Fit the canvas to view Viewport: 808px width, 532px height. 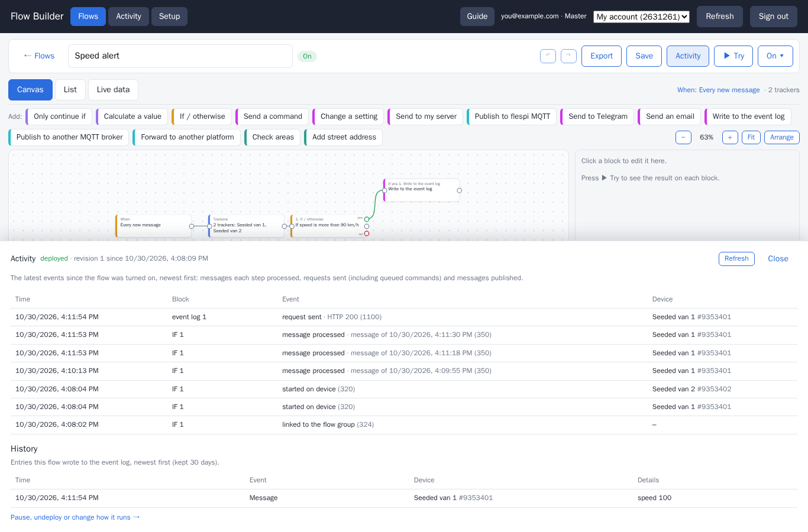(751, 137)
